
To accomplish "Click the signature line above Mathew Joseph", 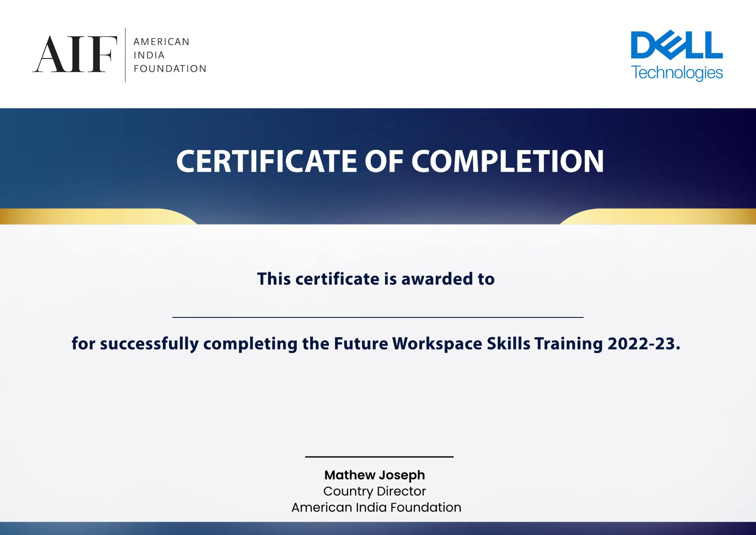I will 379,457.
